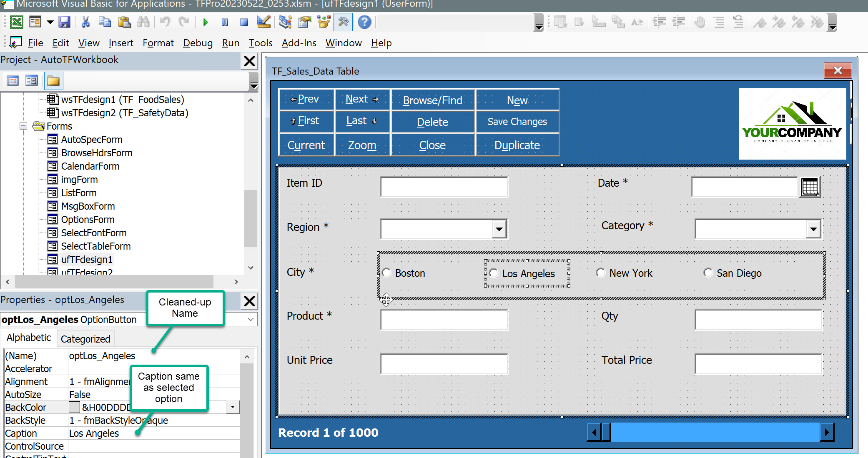Switch to the Categorized properties tab
Screen dimensions: 868x458
click(85, 339)
